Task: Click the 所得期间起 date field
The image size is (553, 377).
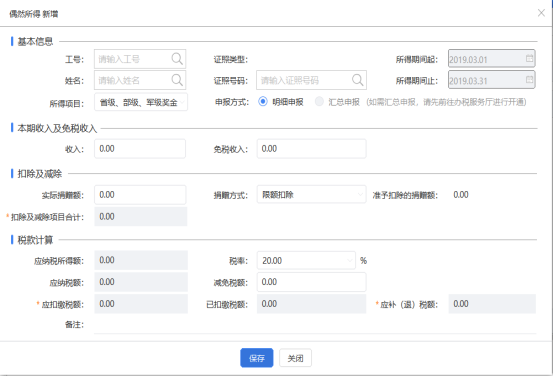Action: point(492,59)
